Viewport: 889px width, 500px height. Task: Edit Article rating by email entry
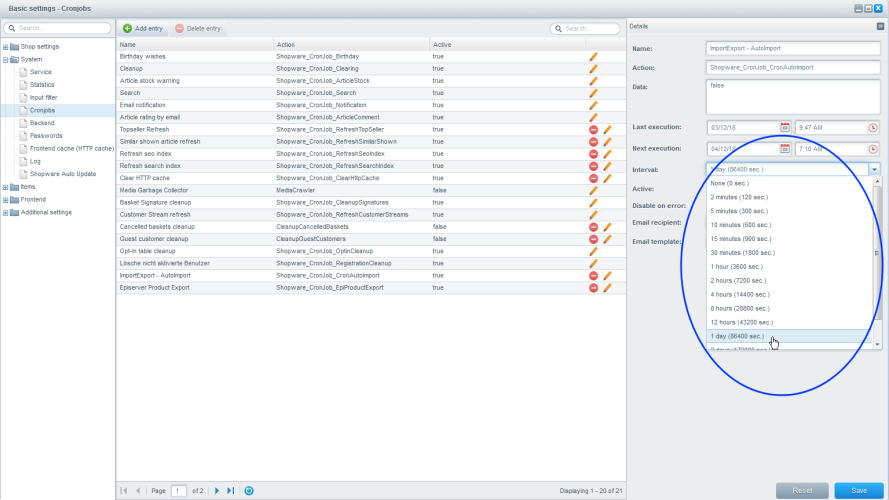coord(593,117)
